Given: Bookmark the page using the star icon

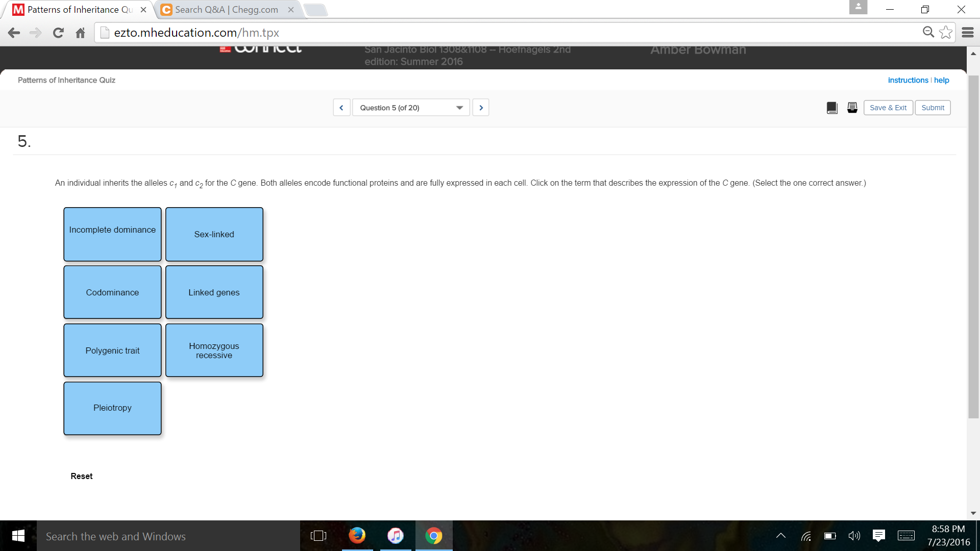Looking at the screenshot, I should [x=946, y=32].
